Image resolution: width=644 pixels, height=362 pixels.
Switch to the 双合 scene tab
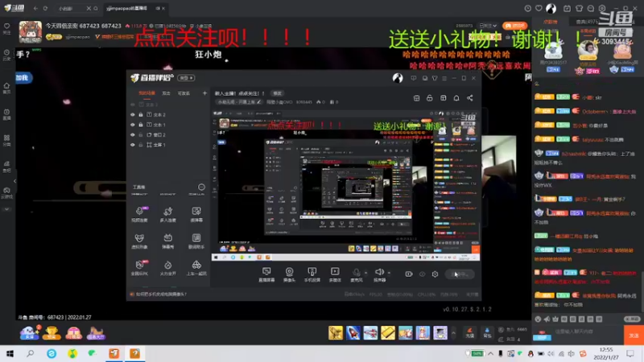pyautogui.click(x=166, y=93)
